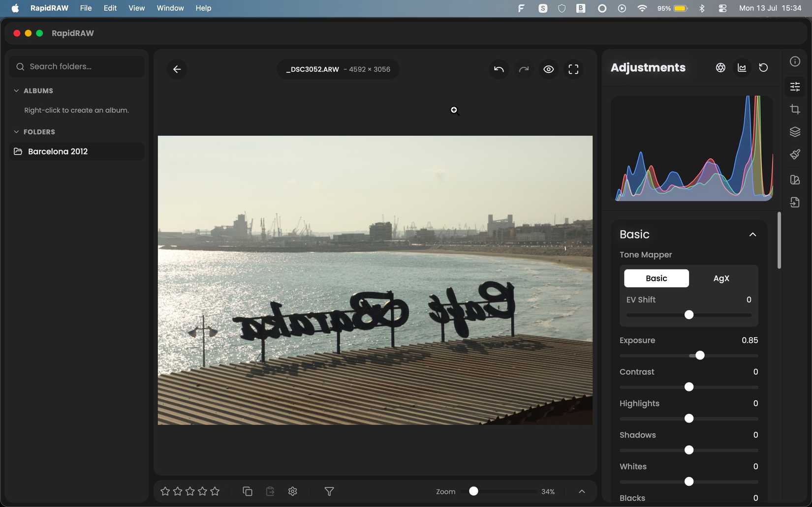Click the Contrast slider handle
The width and height of the screenshot is (812, 507).
click(689, 387)
